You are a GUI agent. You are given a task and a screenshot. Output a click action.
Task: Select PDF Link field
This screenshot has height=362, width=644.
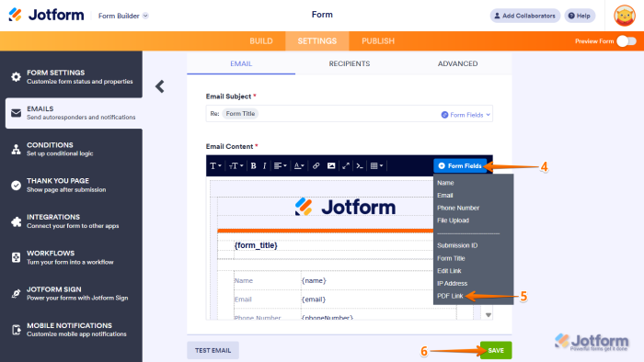click(450, 296)
